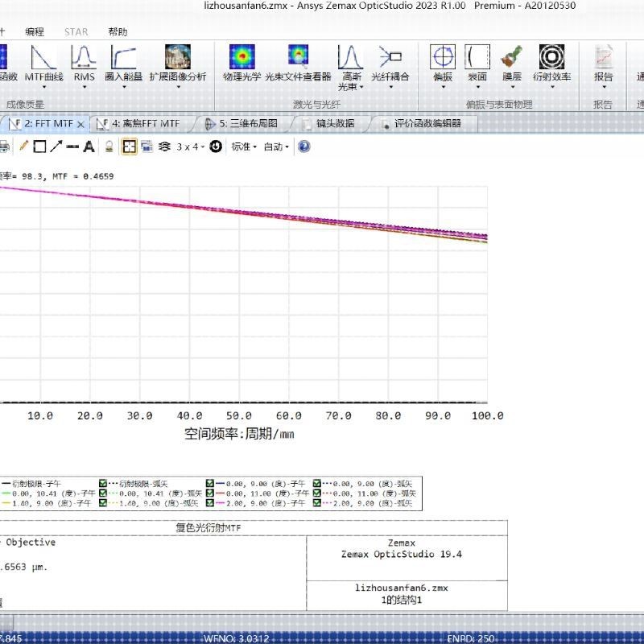Open the blue help question icon
Image resolution: width=644 pixels, height=644 pixels.
[304, 147]
